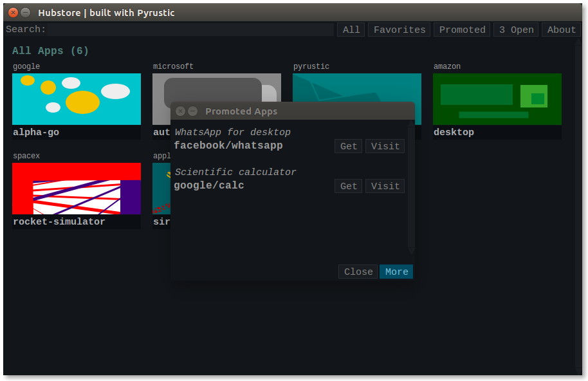This screenshot has height=381, width=588.
Task: Click the alpha-go app name
Action: [x=36, y=132]
